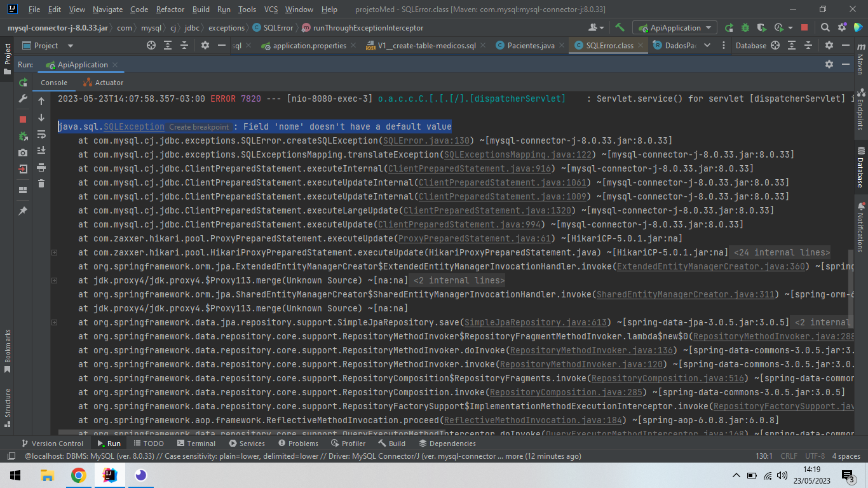Viewport: 868px width, 488px height.
Task: Jump up the stack trace with up arrow
Action: [41, 101]
